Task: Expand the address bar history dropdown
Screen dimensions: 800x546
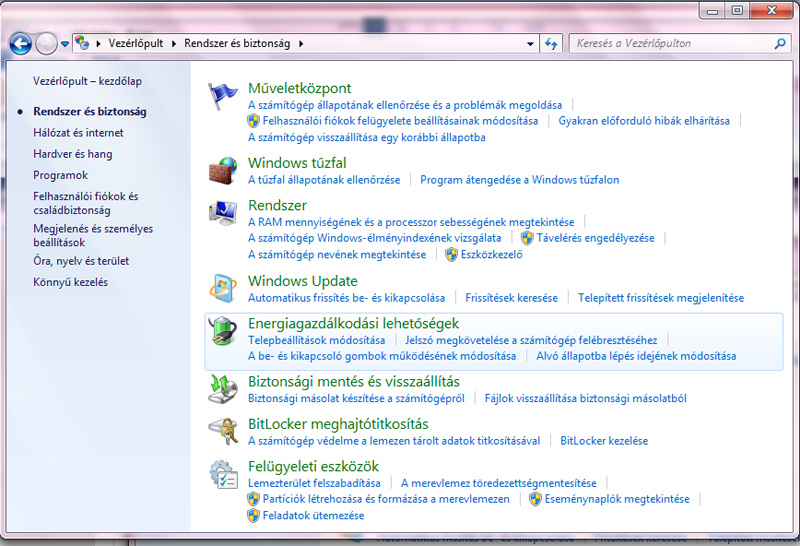Action: (x=530, y=44)
